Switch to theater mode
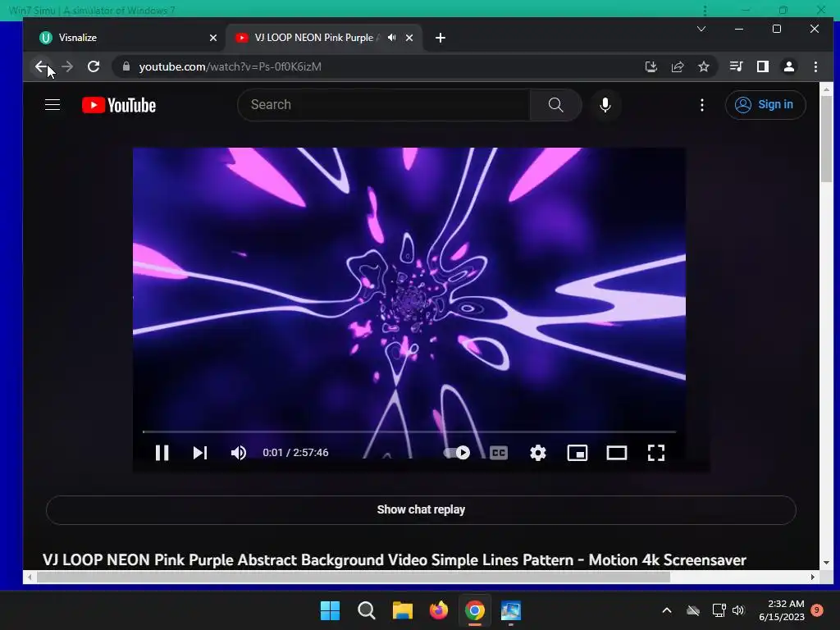840x630 pixels. [x=617, y=453]
